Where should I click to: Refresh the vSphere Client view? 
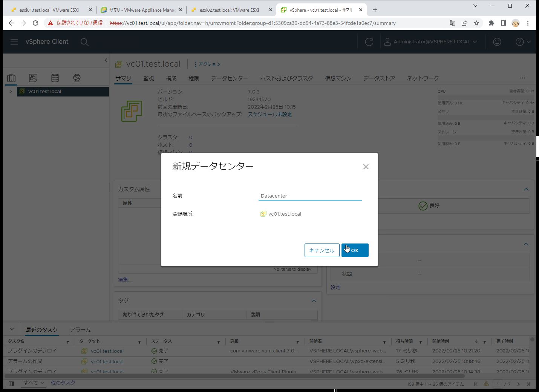point(369,42)
